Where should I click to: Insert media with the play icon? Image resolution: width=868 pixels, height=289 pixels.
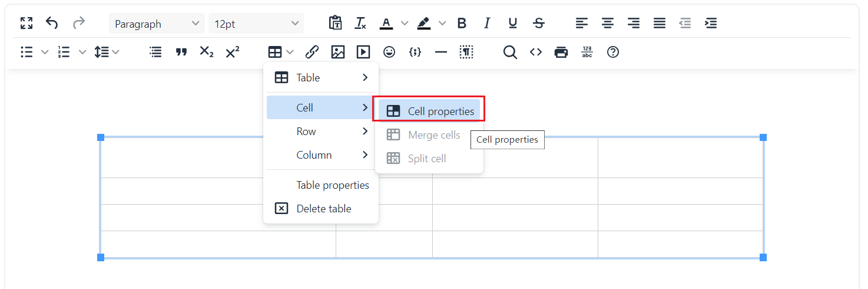click(363, 52)
